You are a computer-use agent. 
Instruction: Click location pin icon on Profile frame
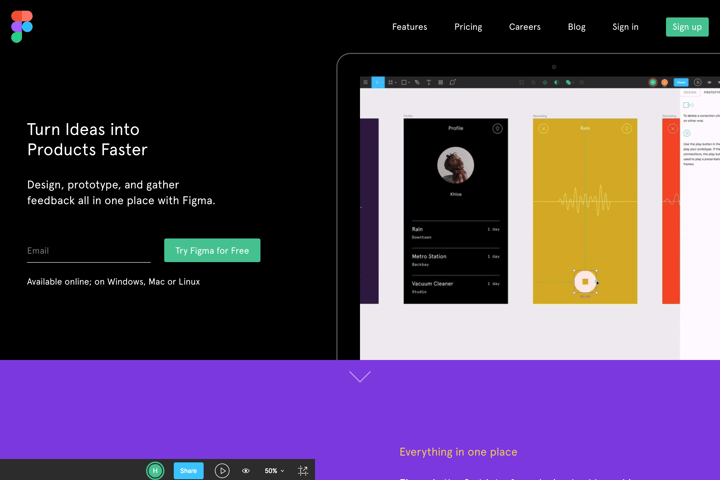pos(497,129)
